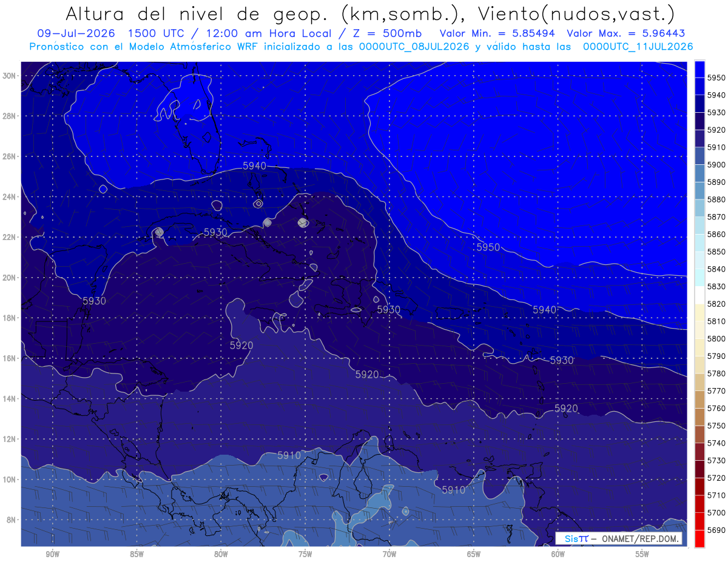728x562 pixels.
Task: Click the legend swatch between 5900 and 5910
Action: click(x=699, y=156)
